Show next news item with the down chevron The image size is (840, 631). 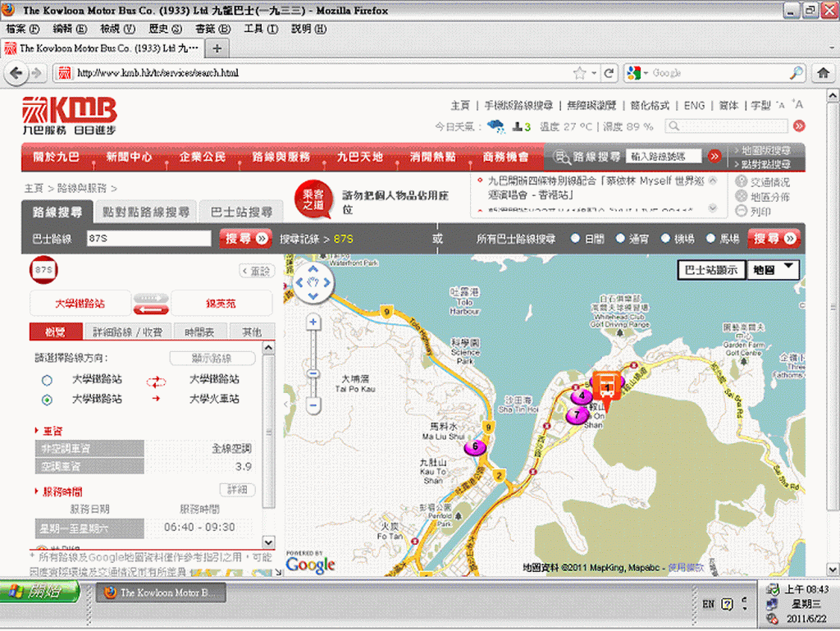713,208
